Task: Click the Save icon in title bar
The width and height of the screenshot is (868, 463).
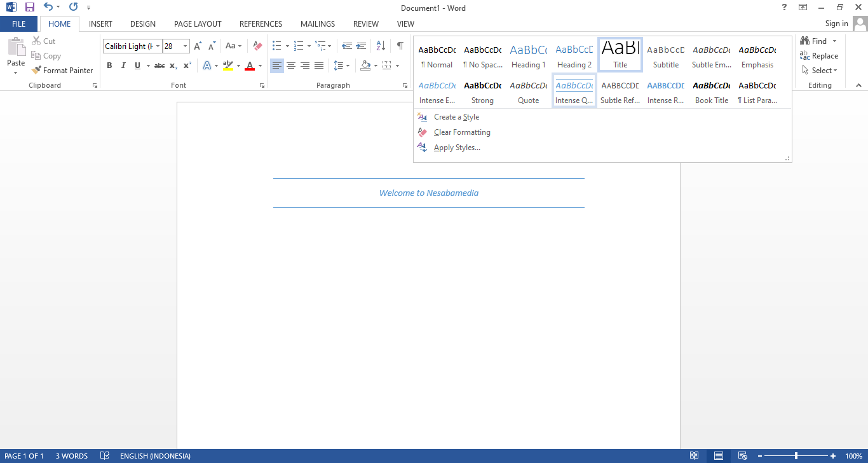Action: click(x=30, y=8)
